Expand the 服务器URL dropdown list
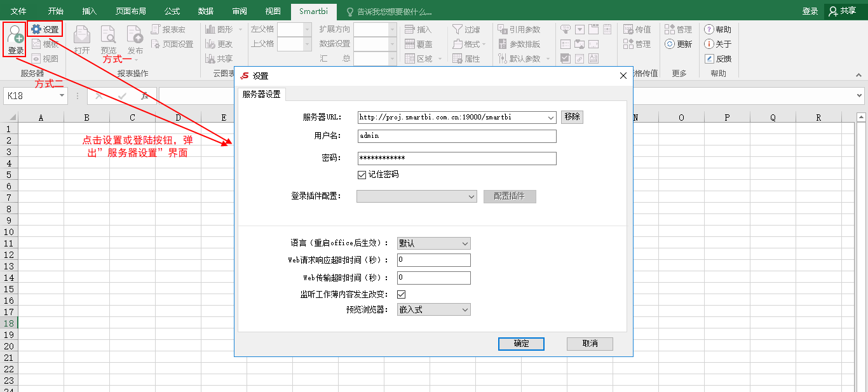Viewport: 868px width, 392px height. click(x=550, y=118)
